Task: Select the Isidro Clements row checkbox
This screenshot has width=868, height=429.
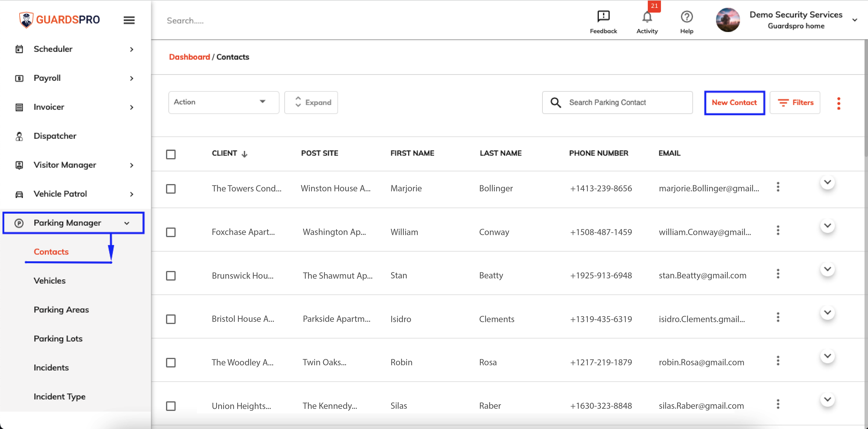Action: (171, 319)
